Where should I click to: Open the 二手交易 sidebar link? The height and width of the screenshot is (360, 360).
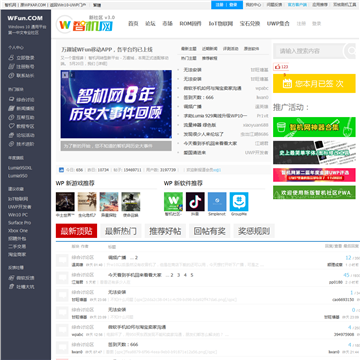17,247
